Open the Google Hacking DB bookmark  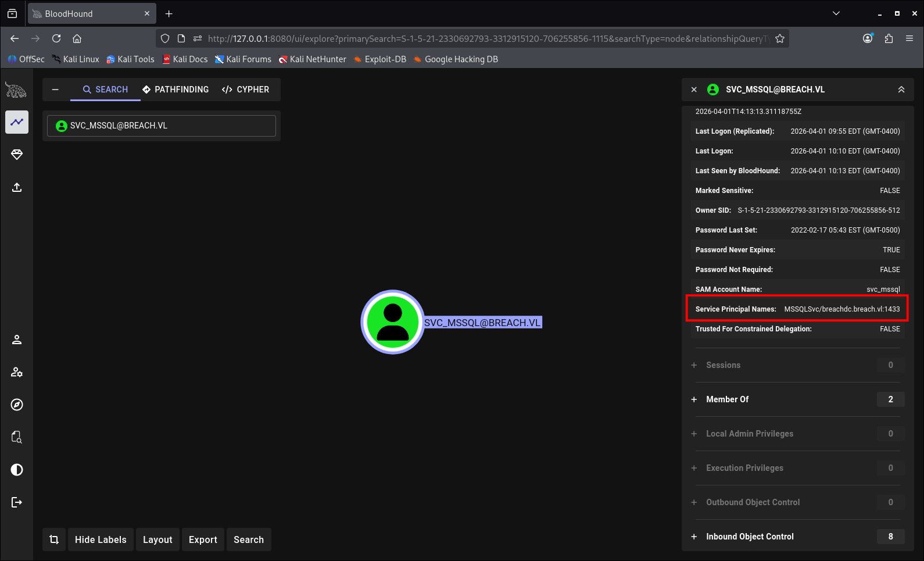pyautogui.click(x=456, y=59)
